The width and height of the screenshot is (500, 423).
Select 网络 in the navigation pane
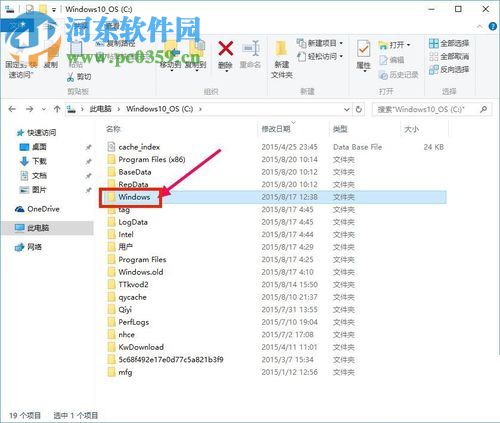point(28,247)
